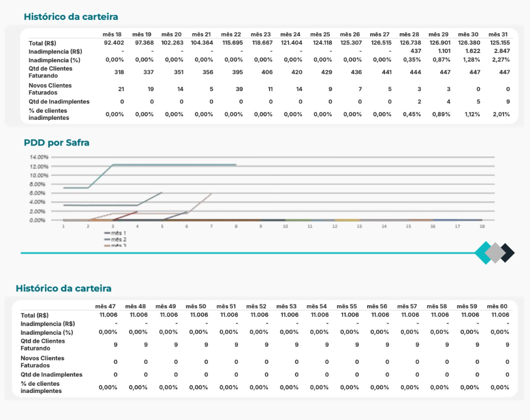Click the 2.847 Inadimplencia value
Screen dimensions: 530x420
click(x=501, y=51)
